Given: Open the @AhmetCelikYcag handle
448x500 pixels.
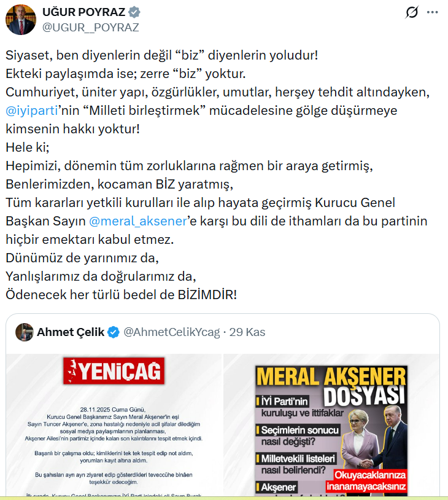Looking at the screenshot, I should pyautogui.click(x=172, y=332).
